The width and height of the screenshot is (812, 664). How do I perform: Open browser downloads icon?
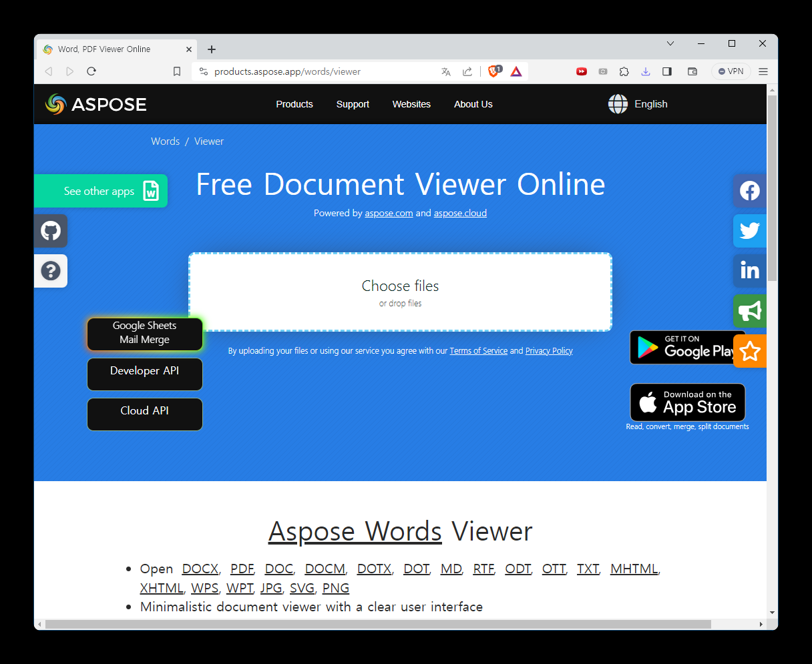click(x=646, y=71)
